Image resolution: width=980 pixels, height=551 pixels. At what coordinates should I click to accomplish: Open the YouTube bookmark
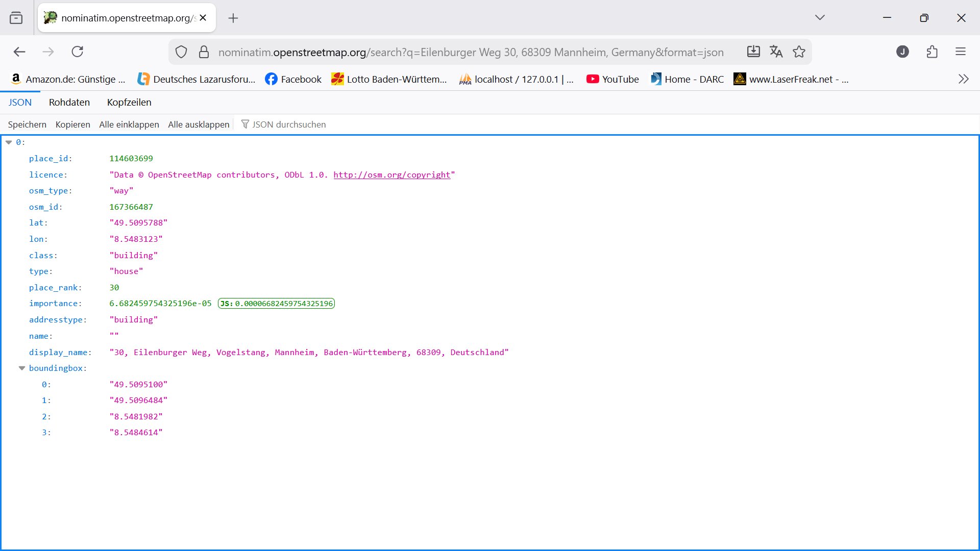click(x=612, y=79)
